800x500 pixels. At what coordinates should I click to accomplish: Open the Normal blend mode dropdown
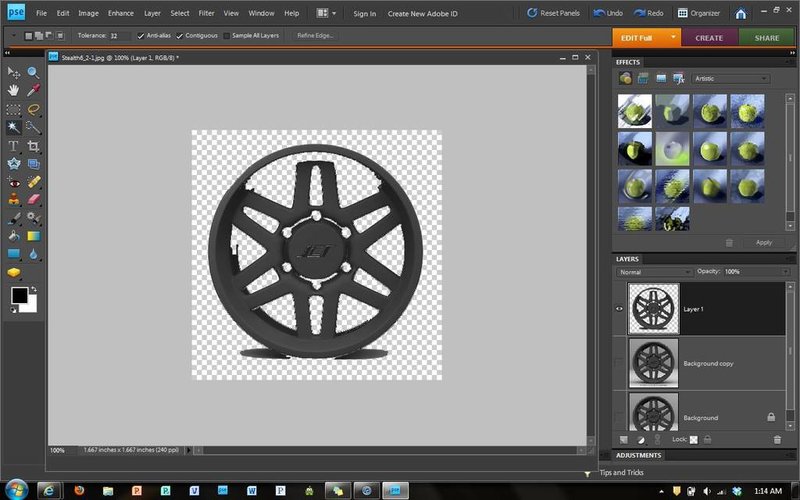(654, 272)
